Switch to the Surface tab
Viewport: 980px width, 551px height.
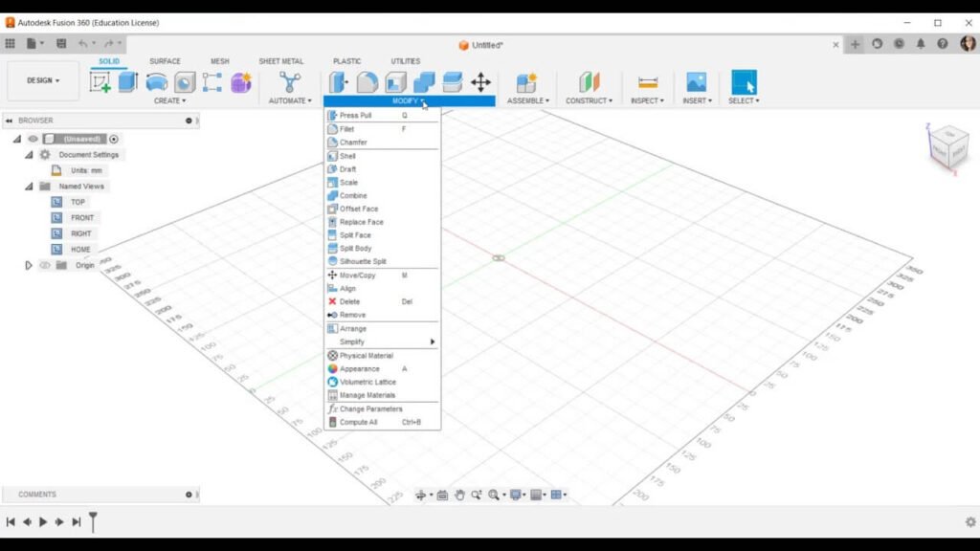coord(165,61)
